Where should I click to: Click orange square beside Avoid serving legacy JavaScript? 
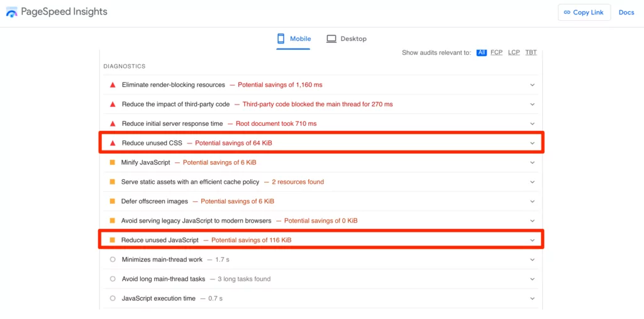tap(112, 221)
